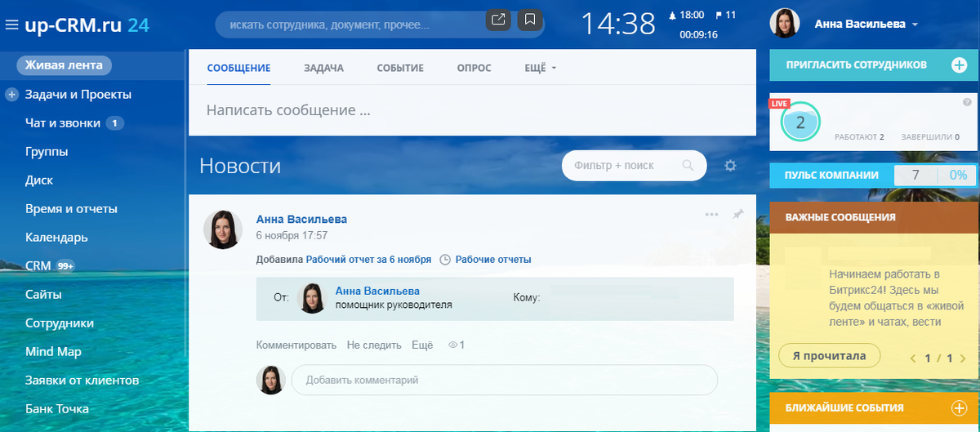Click the bookmark icon in search bar

pyautogui.click(x=530, y=19)
